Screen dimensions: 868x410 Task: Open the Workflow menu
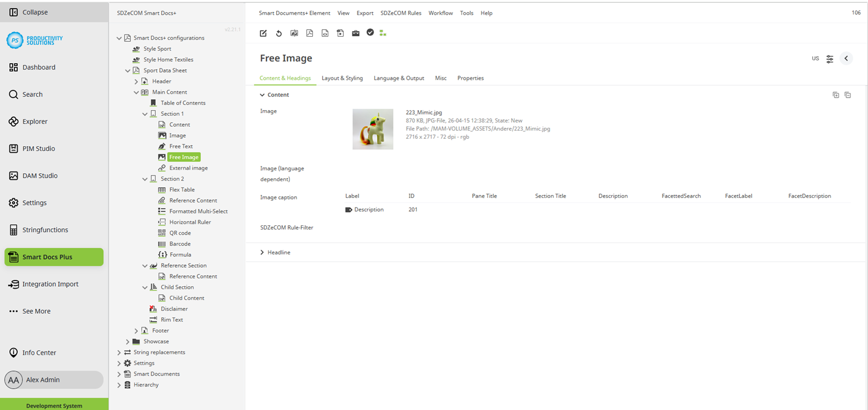[x=440, y=13]
